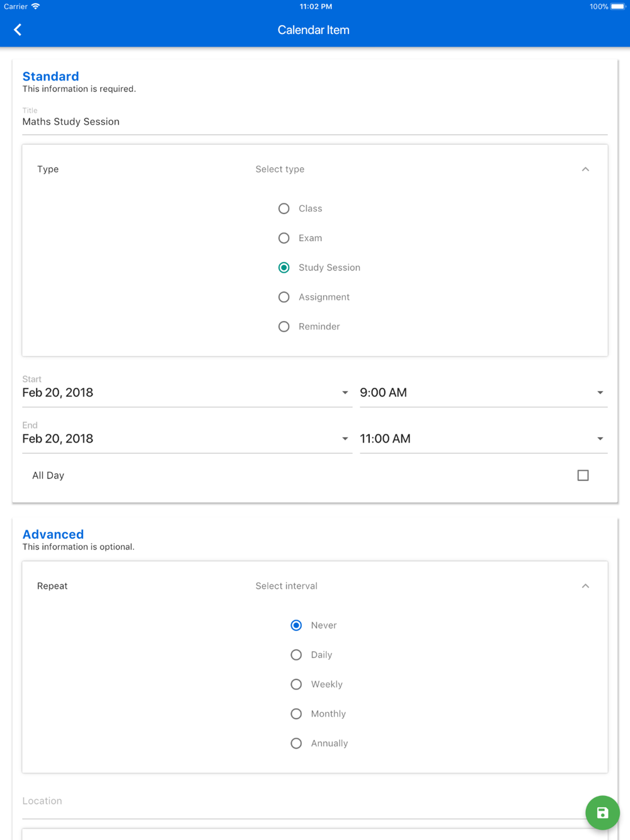The image size is (630, 840).
Task: Open the 11:00 AM end time dropdown
Action: click(x=483, y=439)
